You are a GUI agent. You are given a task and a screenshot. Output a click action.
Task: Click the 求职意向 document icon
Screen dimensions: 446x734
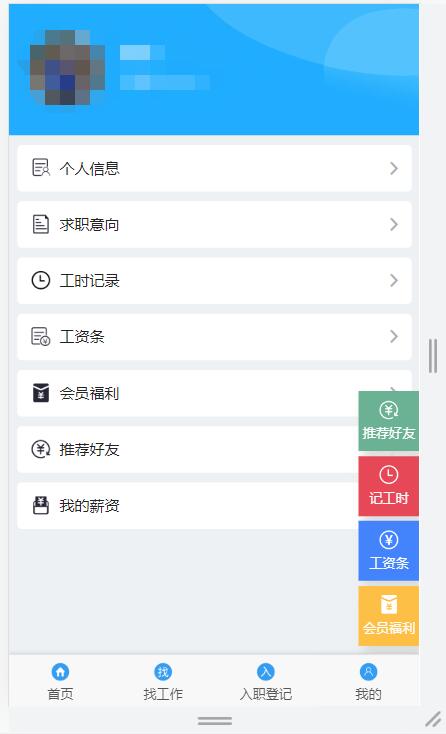(41, 224)
